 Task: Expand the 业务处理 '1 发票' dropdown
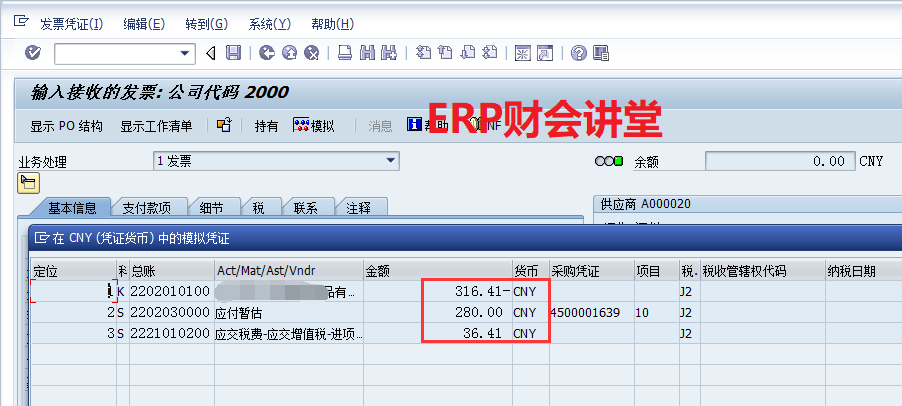pyautogui.click(x=391, y=160)
